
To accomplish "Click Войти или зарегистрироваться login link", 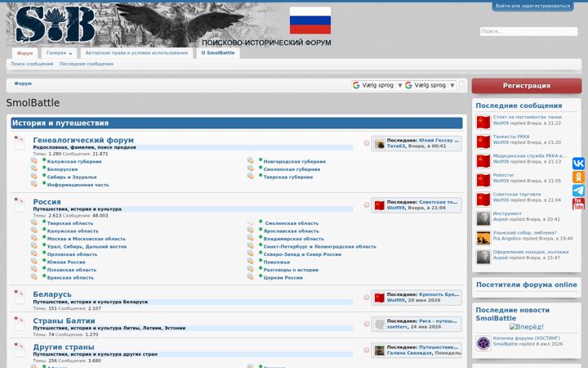I will click(532, 6).
